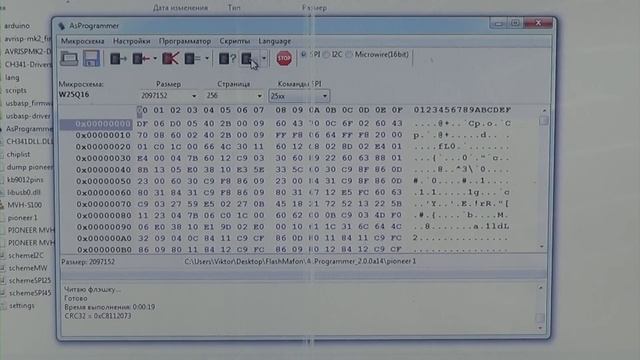Click the Verify chip toolbar icon
Image resolution: width=640 pixels, height=360 pixels.
192,59
